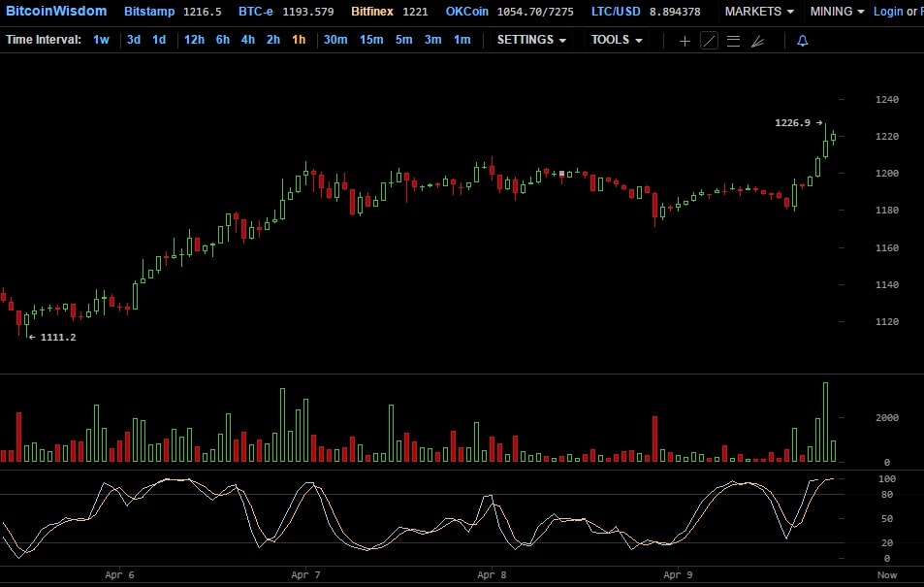Pick the fan lines drawing tool
The height and width of the screenshot is (587, 924).
(x=757, y=41)
